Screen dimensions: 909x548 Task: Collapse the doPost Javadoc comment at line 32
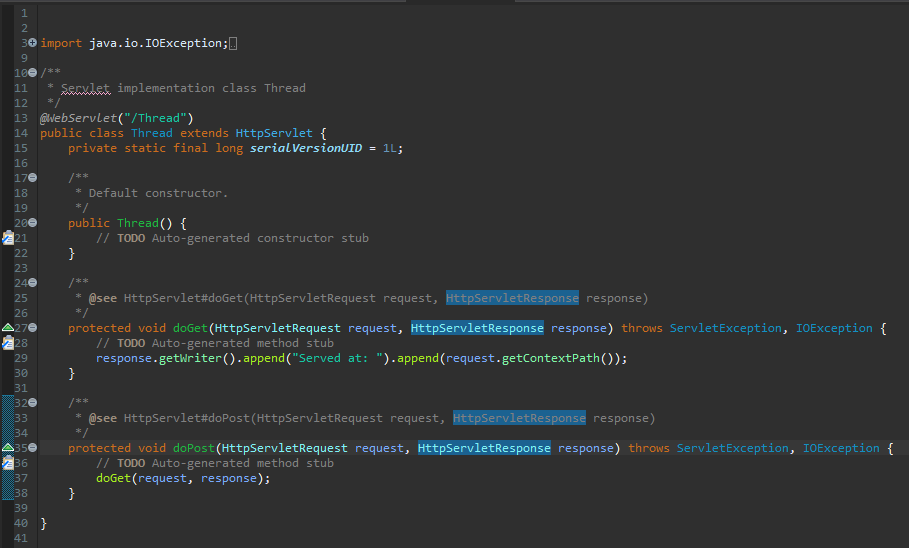pyautogui.click(x=32, y=402)
